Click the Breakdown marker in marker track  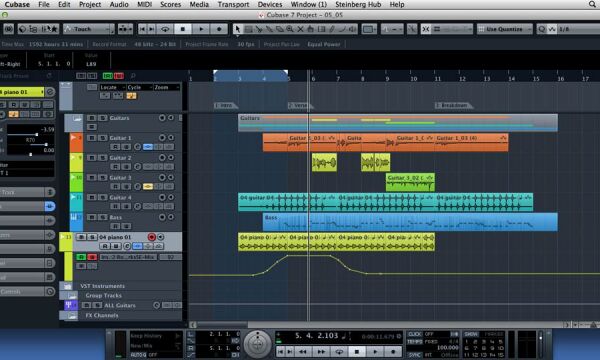pos(454,105)
